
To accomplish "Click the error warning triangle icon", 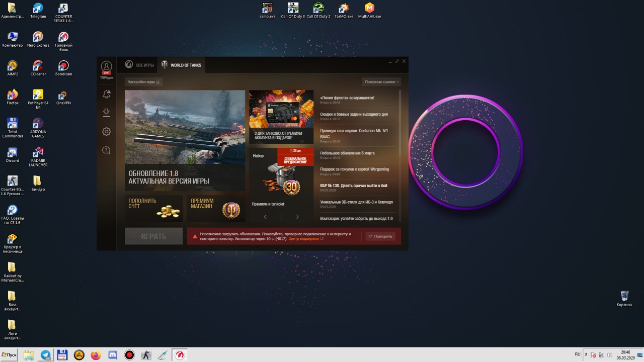I will pos(195,236).
